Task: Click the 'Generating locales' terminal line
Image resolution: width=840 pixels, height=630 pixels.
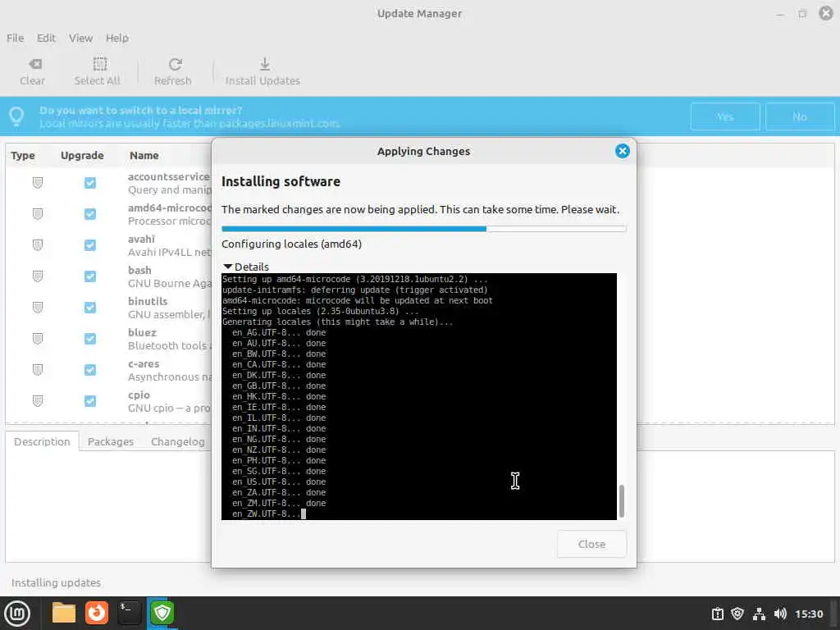Action: point(337,322)
